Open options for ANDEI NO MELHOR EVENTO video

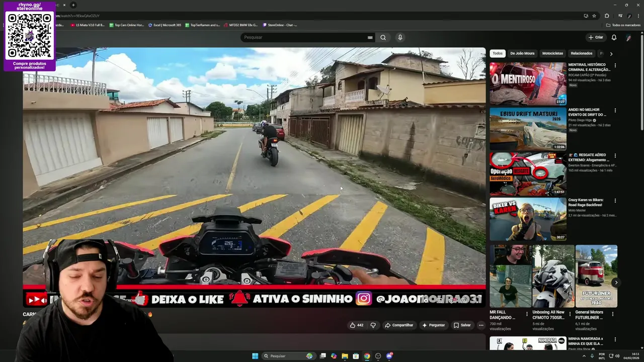tap(615, 110)
